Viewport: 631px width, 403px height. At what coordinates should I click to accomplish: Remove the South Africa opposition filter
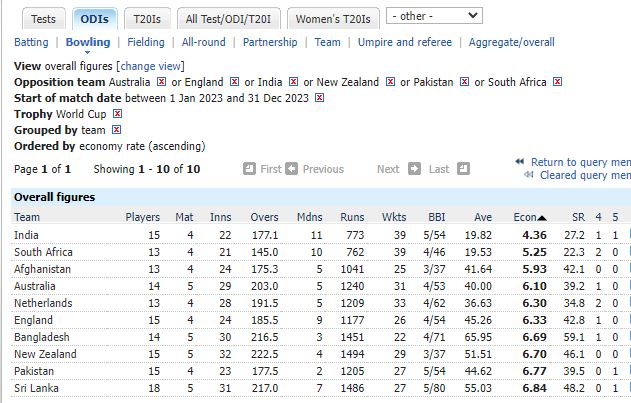[557, 82]
